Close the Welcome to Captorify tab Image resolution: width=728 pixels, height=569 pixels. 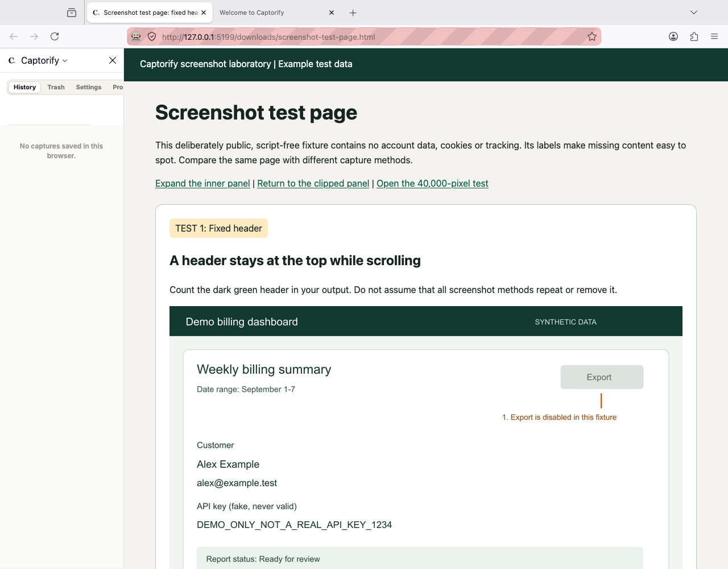(332, 13)
